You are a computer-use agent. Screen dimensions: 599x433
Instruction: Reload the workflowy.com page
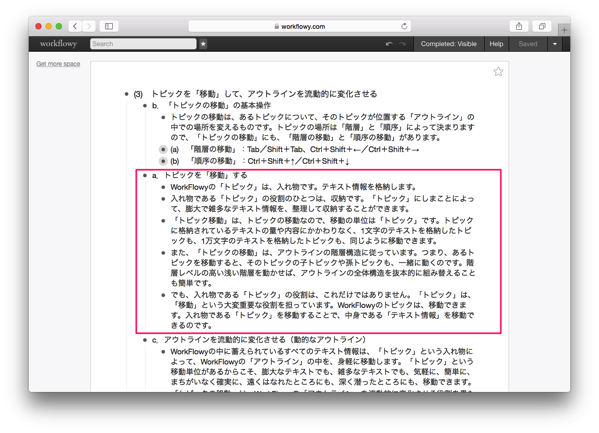404,26
